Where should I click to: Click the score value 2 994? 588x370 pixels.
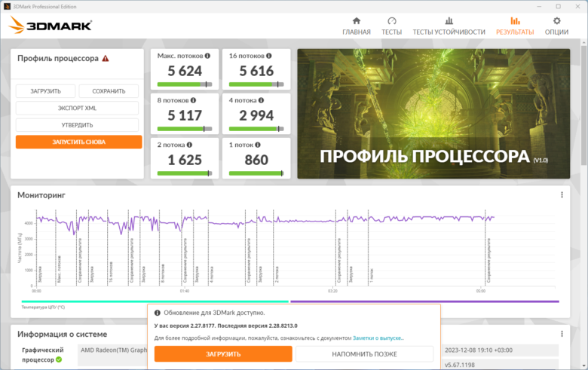256,115
